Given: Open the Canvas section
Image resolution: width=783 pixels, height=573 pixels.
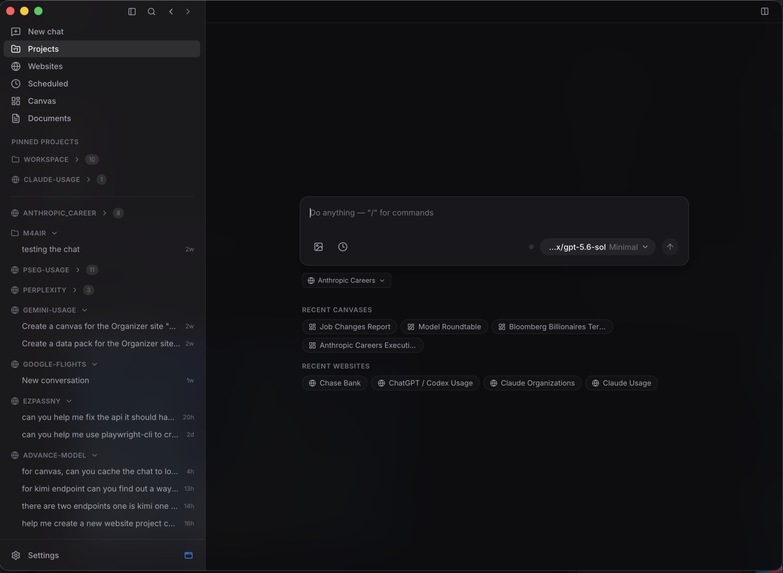Looking at the screenshot, I should (102, 101).
